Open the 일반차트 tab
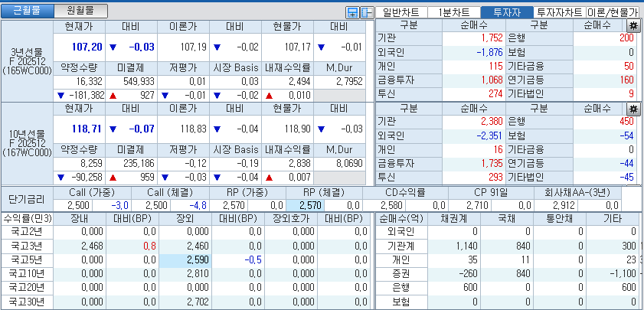The width and height of the screenshot is (644, 310). tap(401, 13)
